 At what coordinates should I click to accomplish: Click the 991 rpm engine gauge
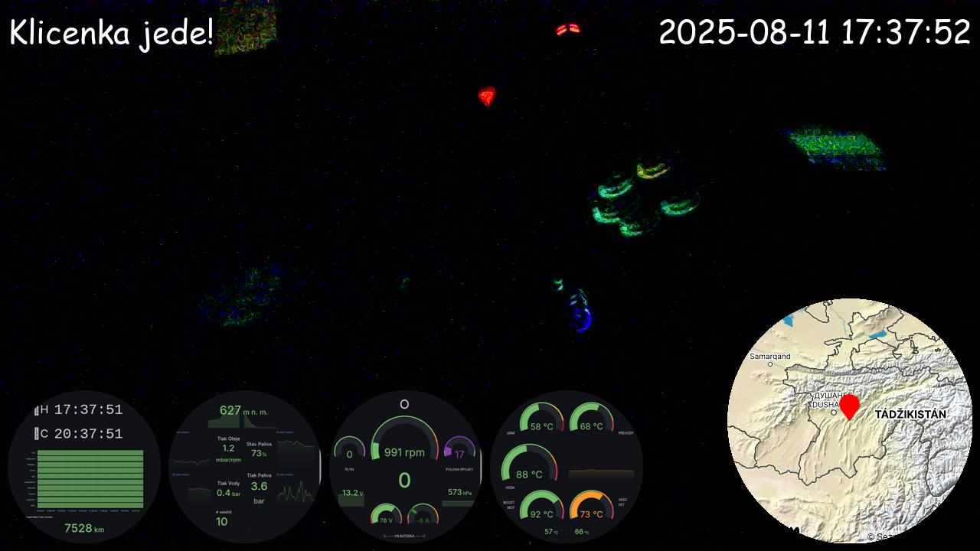(404, 444)
